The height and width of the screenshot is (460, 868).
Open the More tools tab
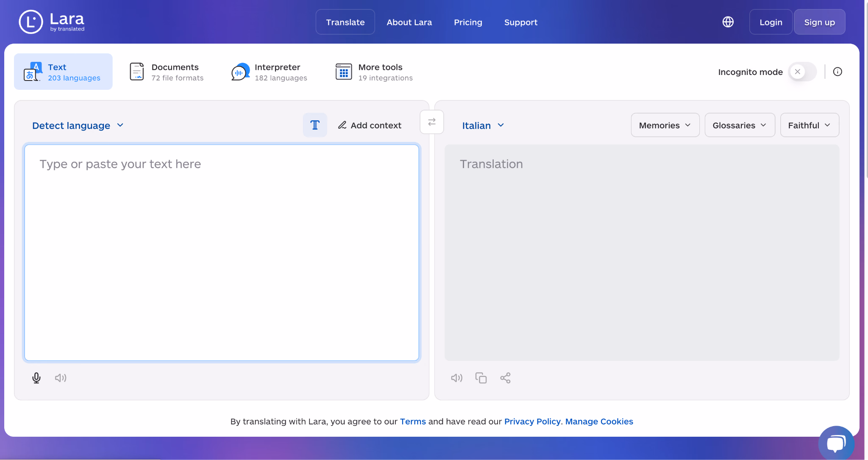click(x=374, y=72)
